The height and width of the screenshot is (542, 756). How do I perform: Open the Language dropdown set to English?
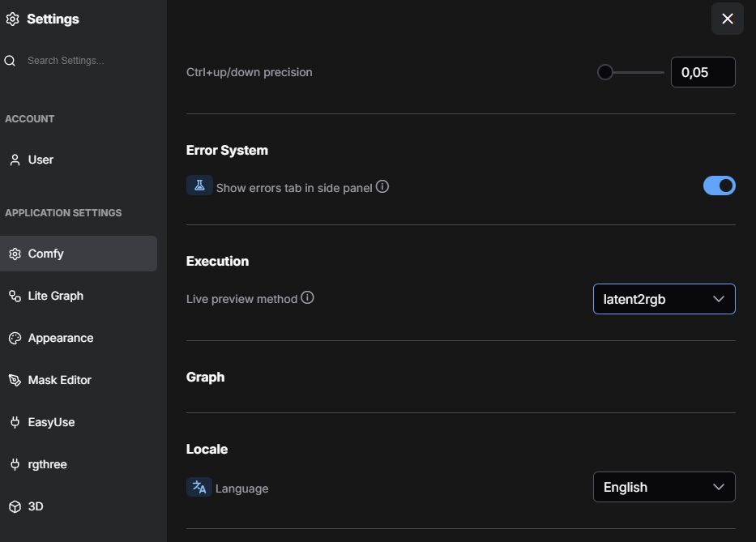click(664, 487)
